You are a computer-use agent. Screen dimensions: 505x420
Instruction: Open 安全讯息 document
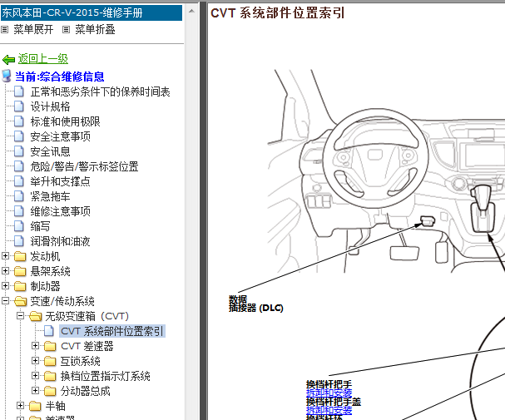point(50,151)
